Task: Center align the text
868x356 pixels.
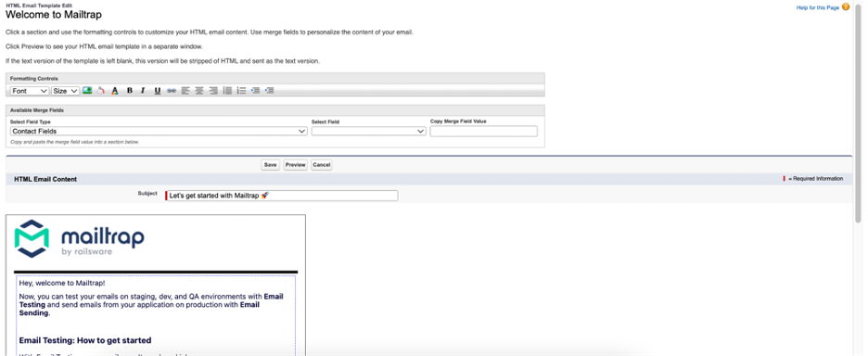Action: (199, 91)
